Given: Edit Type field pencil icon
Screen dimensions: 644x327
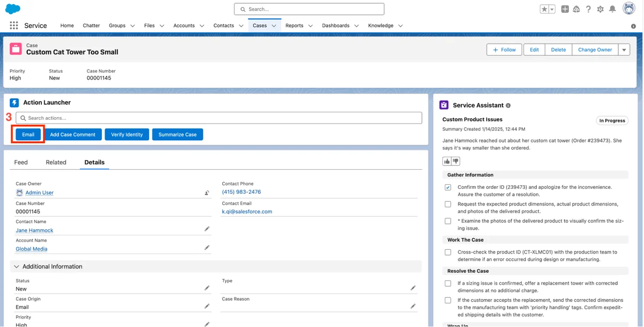Looking at the screenshot, I should pos(413,288).
